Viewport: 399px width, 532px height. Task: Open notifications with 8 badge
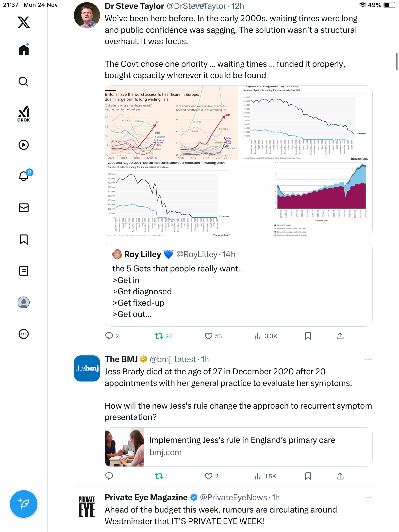pyautogui.click(x=24, y=176)
